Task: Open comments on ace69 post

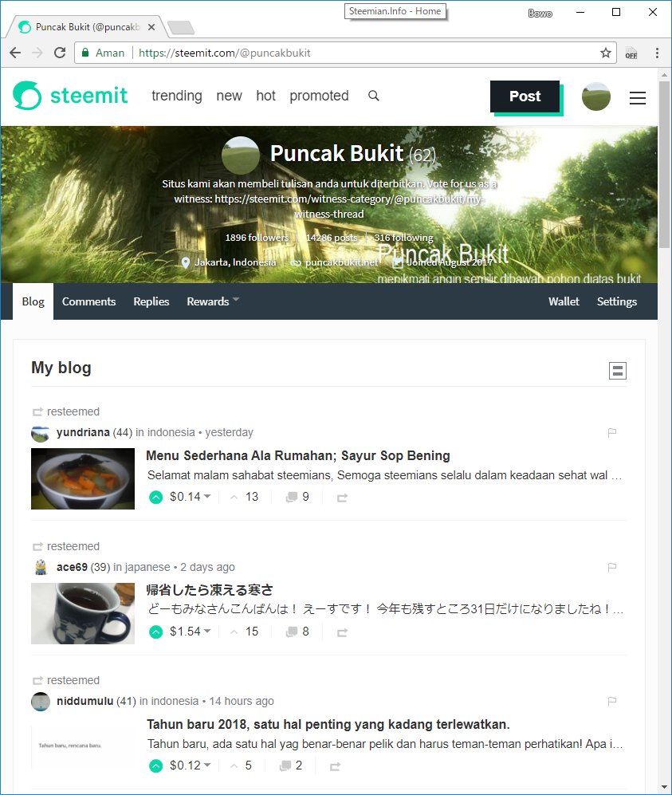Action: pyautogui.click(x=297, y=632)
